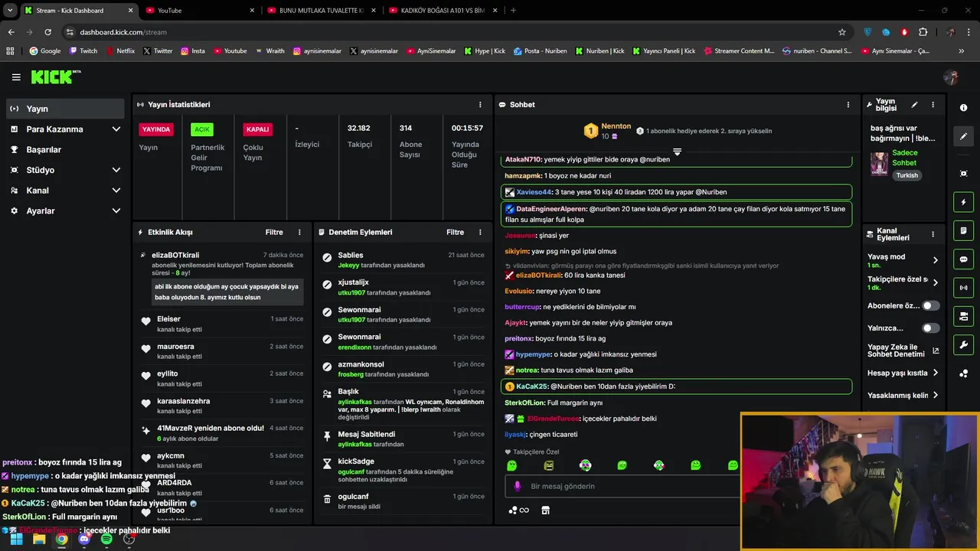Select Başarılar in the sidebar
This screenshot has height=551, width=980.
point(65,150)
